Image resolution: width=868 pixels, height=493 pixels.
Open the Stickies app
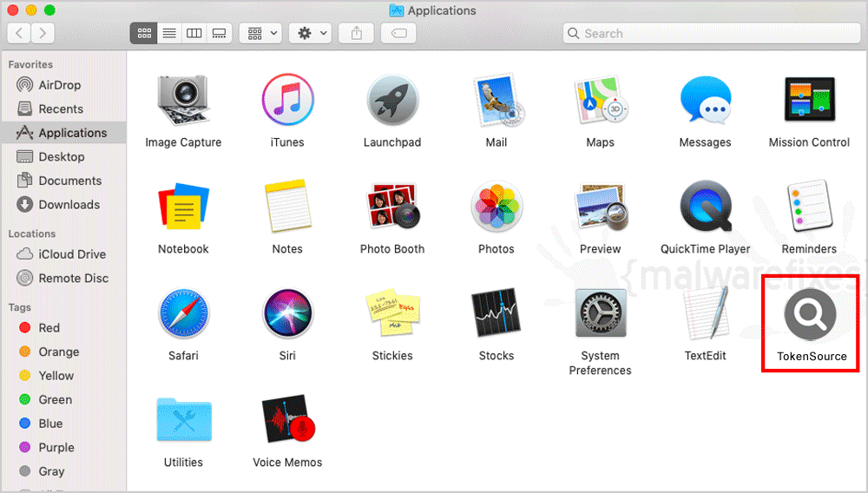point(392,313)
